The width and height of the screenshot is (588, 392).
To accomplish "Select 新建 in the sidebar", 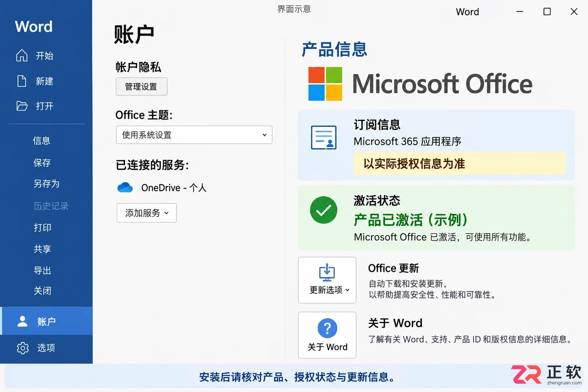I will (44, 81).
